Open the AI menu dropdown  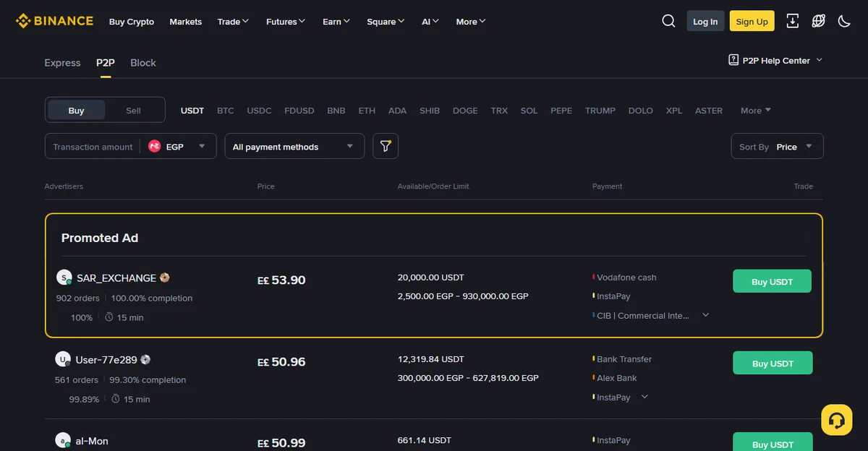coord(430,22)
